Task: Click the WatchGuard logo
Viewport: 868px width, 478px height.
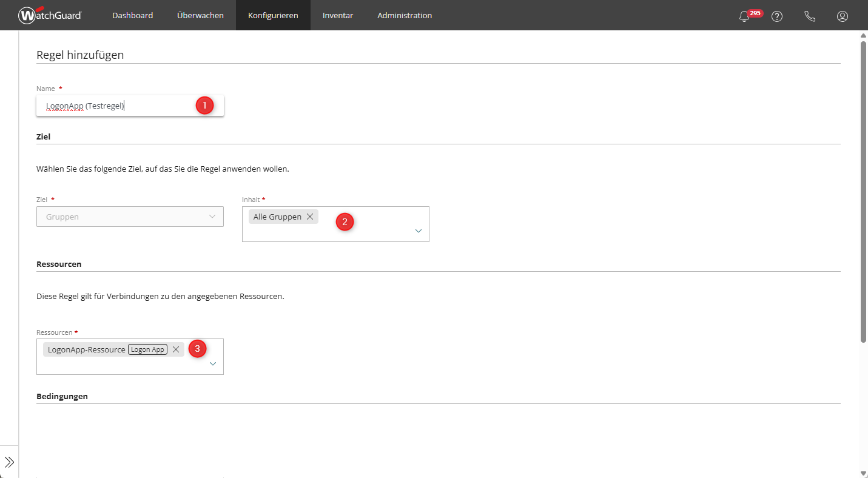Action: [50, 15]
